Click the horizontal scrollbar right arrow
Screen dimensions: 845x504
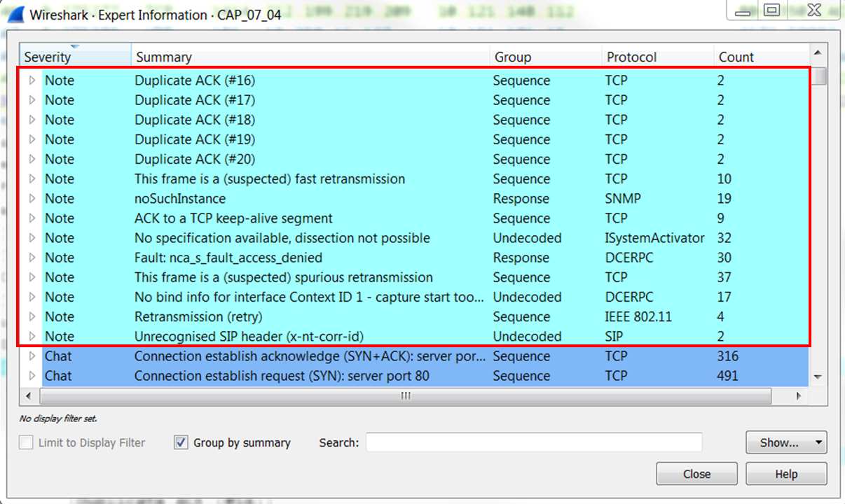point(799,396)
